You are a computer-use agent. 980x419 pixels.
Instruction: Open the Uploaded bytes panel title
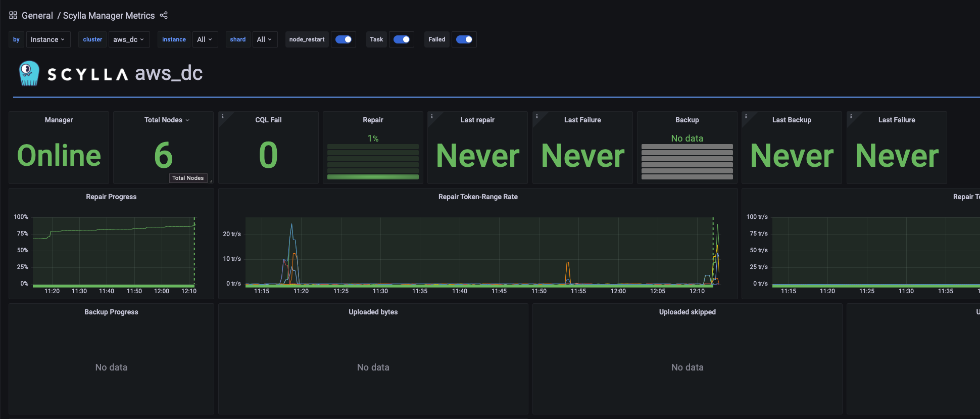click(x=373, y=312)
